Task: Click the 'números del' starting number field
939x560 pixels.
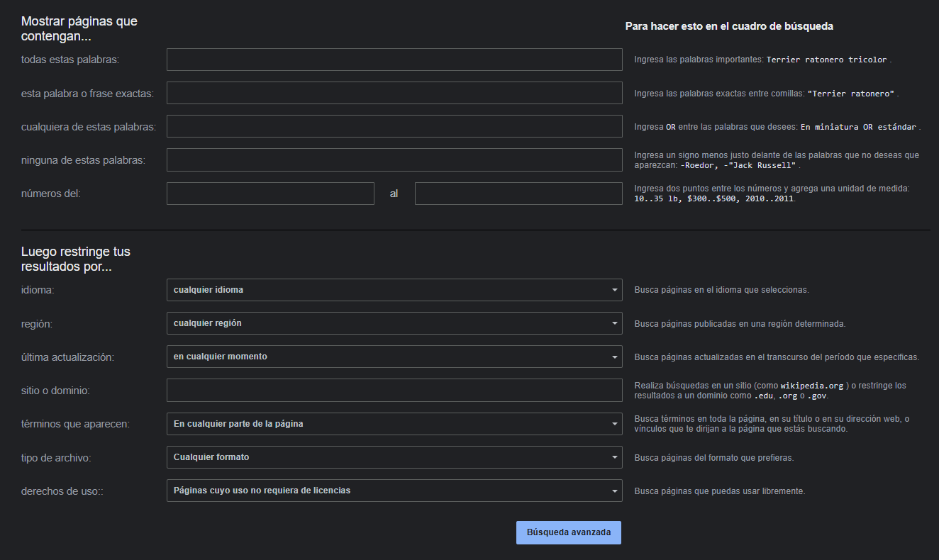Action: click(x=270, y=194)
